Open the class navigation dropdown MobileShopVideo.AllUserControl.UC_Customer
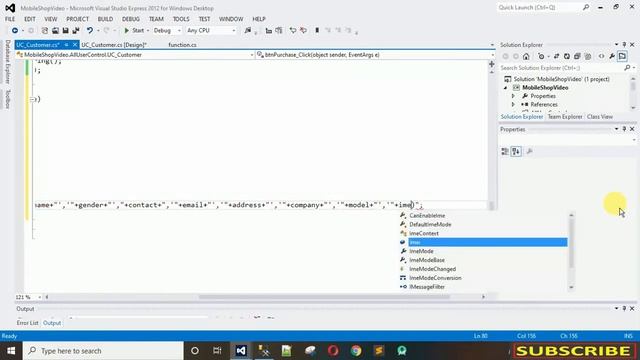This screenshot has height=360, width=640. (x=135, y=55)
